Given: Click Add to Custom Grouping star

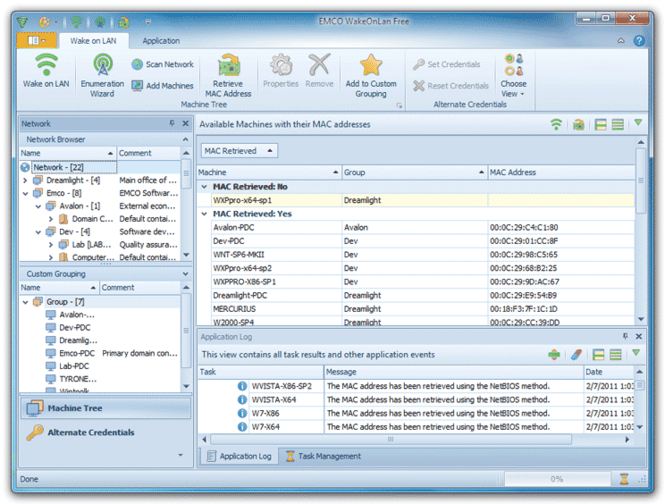Looking at the screenshot, I should coord(371,76).
